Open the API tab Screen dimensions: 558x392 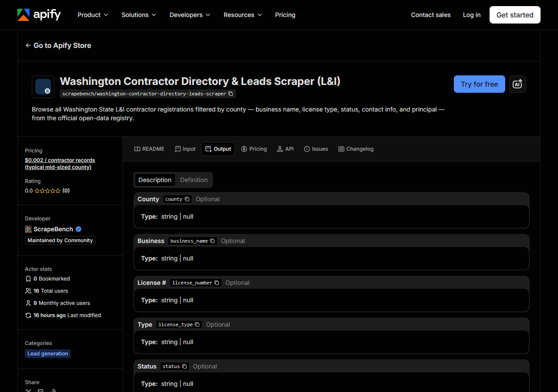tap(285, 149)
